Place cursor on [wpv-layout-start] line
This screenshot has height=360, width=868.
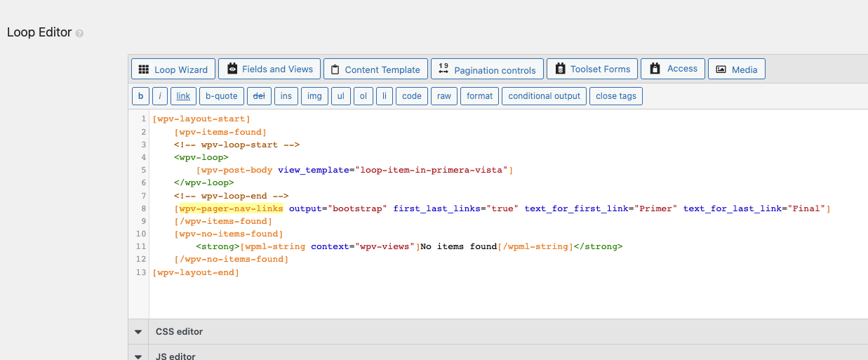201,119
